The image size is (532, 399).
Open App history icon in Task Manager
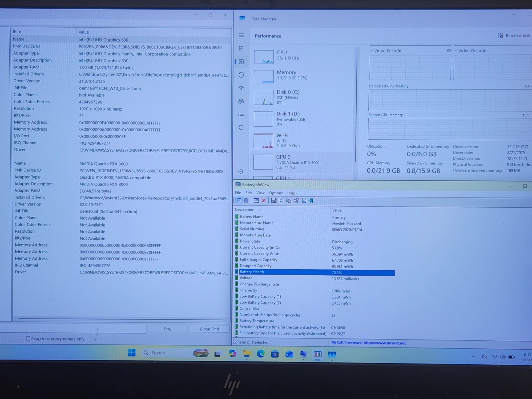[241, 75]
